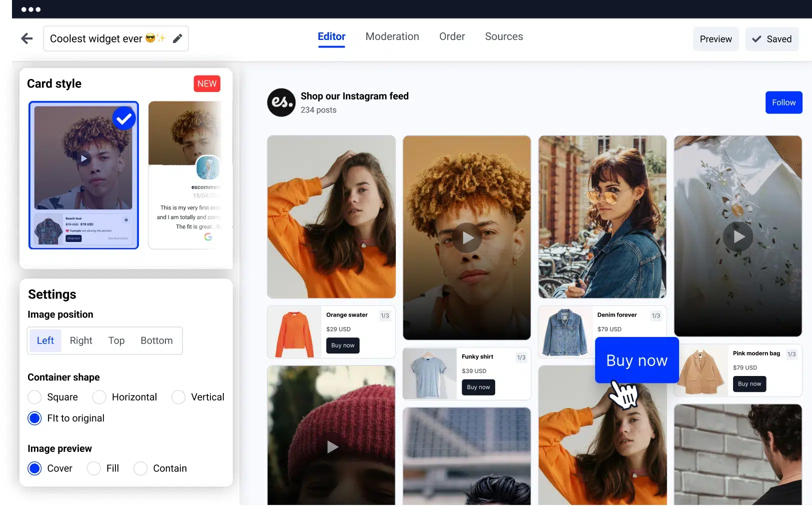
Task: Open the Sources tab
Action: (x=504, y=36)
